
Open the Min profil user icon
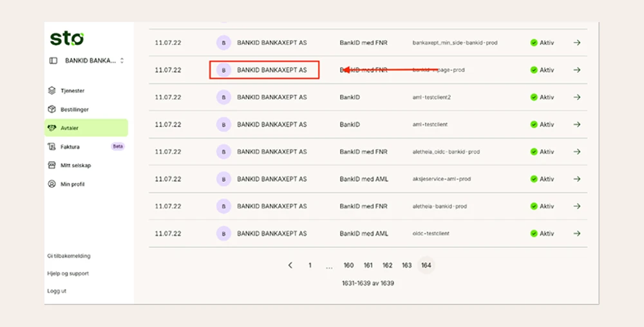[52, 184]
